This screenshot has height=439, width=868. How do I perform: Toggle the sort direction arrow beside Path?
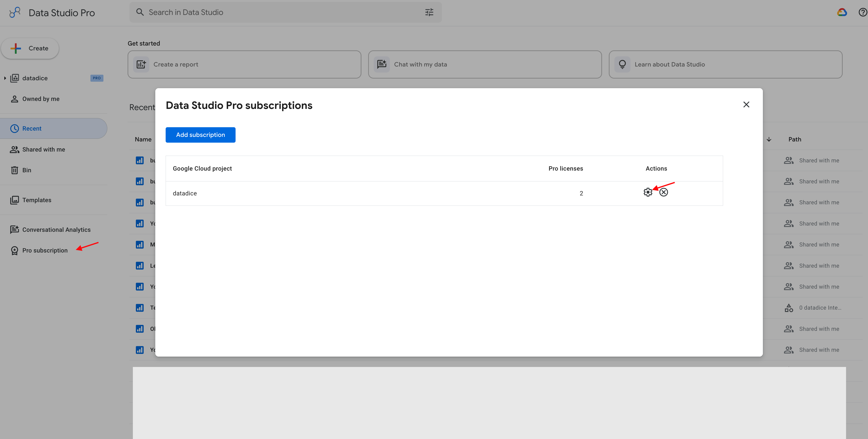tap(769, 139)
